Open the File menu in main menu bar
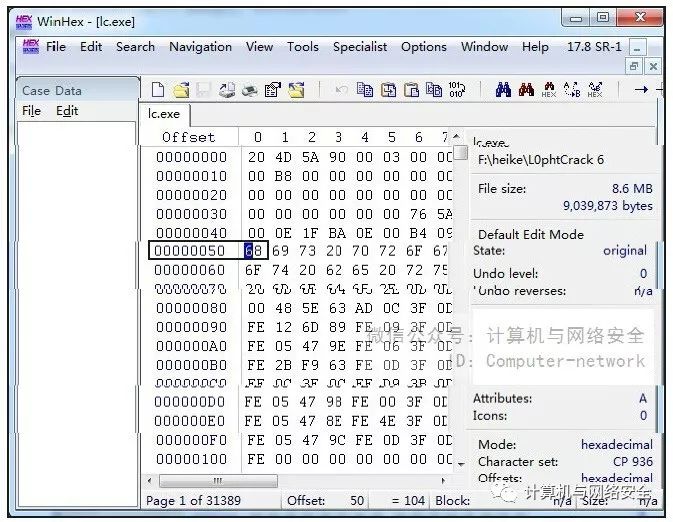The width and height of the screenshot is (673, 522). (56, 46)
